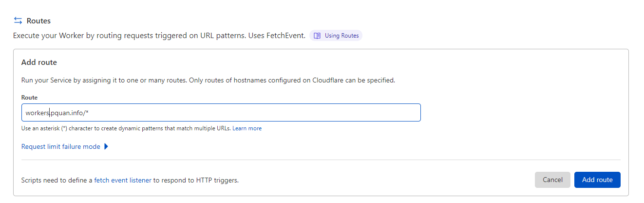Open the Learn more link

point(247,128)
